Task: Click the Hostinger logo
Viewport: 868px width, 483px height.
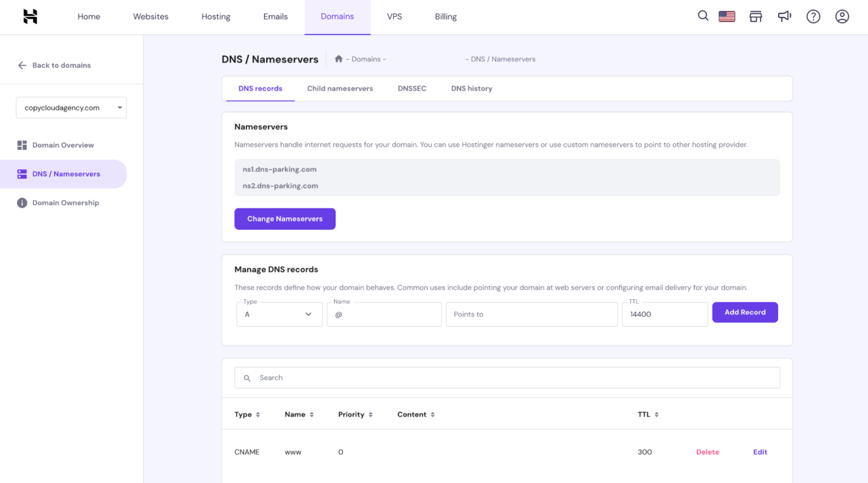Action: [29, 16]
